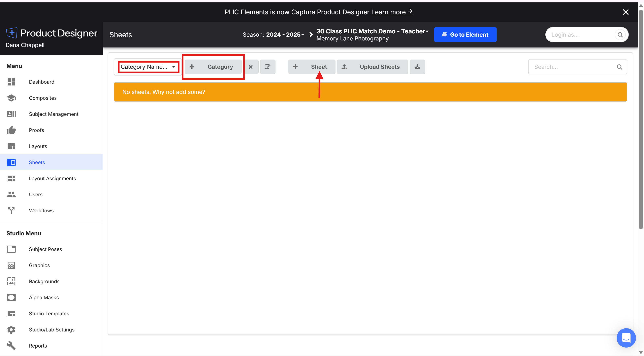Image resolution: width=644 pixels, height=356 pixels.
Task: Click the Dashboard sidebar icon
Action: 11,82
